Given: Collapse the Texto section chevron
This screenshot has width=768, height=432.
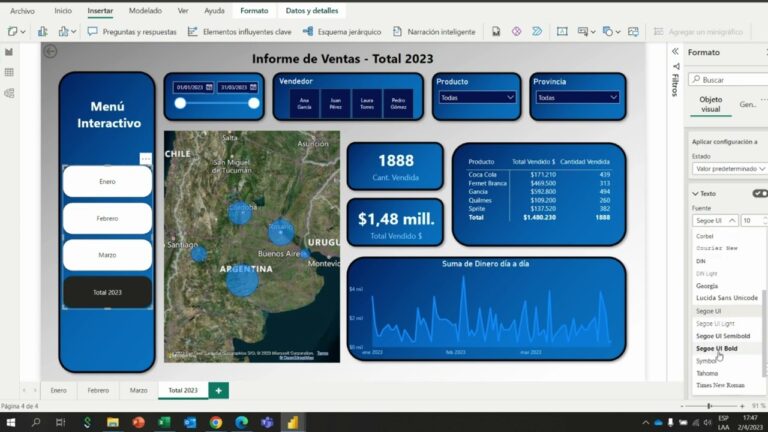Looking at the screenshot, I should pyautogui.click(x=696, y=194).
